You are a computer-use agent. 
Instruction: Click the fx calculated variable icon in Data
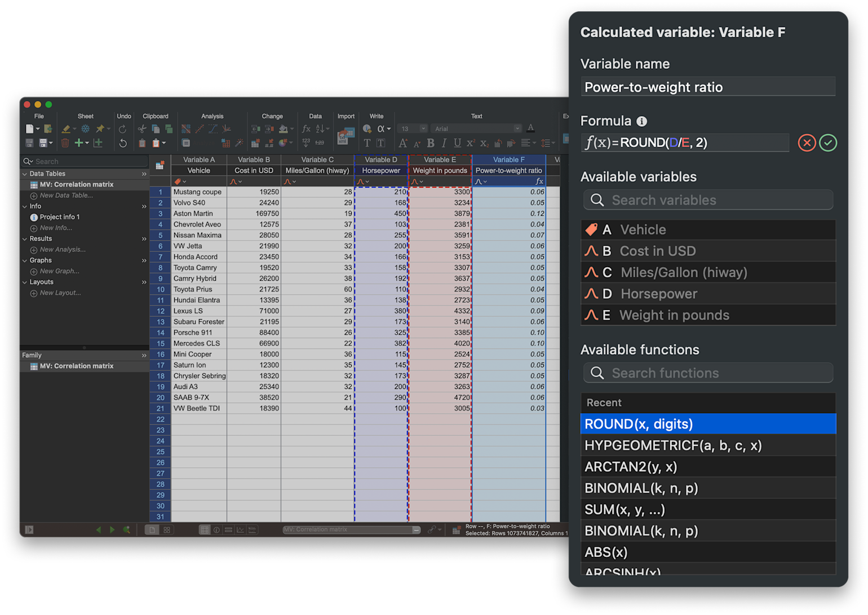pos(306,129)
